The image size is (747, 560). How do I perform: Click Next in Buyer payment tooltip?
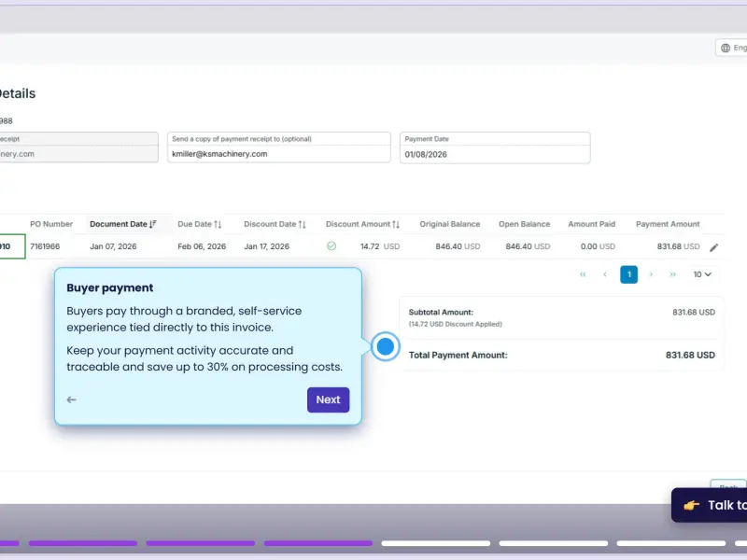(x=329, y=399)
